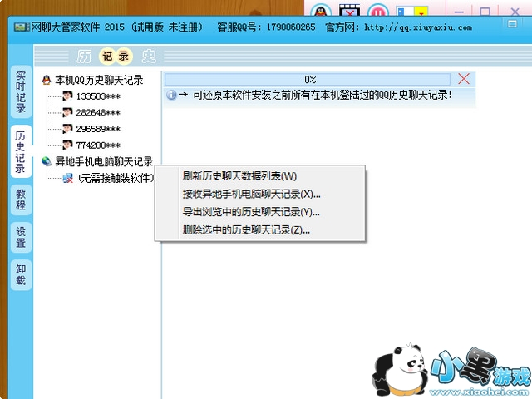Click the red pause icon in background toolbar
The width and height of the screenshot is (532, 399).
[x=378, y=11]
